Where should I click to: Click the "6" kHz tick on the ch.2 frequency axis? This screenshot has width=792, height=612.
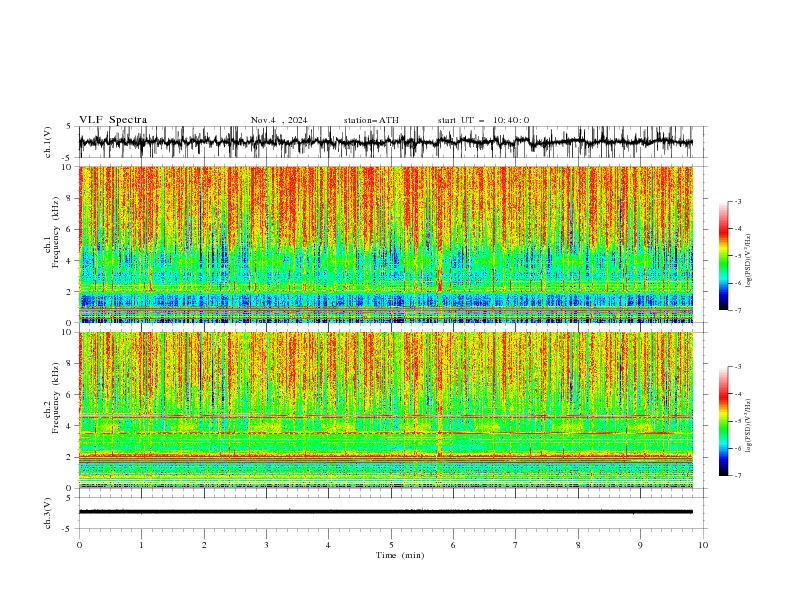(x=70, y=395)
